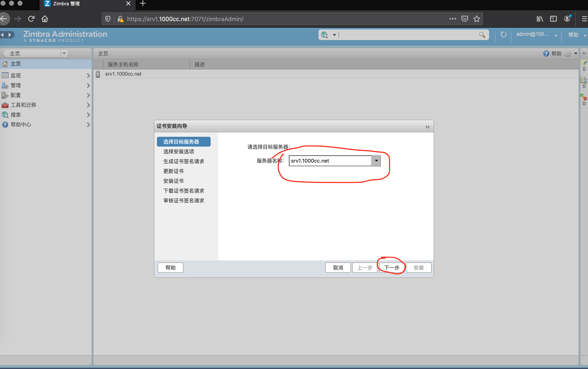
Task: Click the 配置 server icon
Action: tap(5, 95)
